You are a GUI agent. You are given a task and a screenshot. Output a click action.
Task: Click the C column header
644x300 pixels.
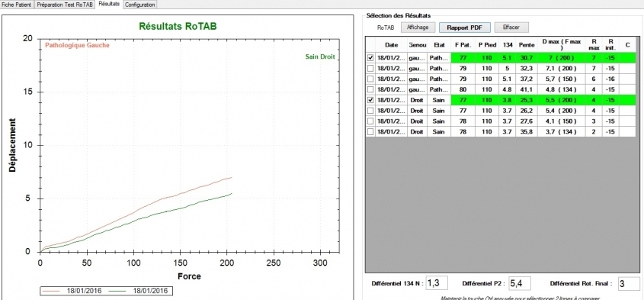[x=627, y=44]
